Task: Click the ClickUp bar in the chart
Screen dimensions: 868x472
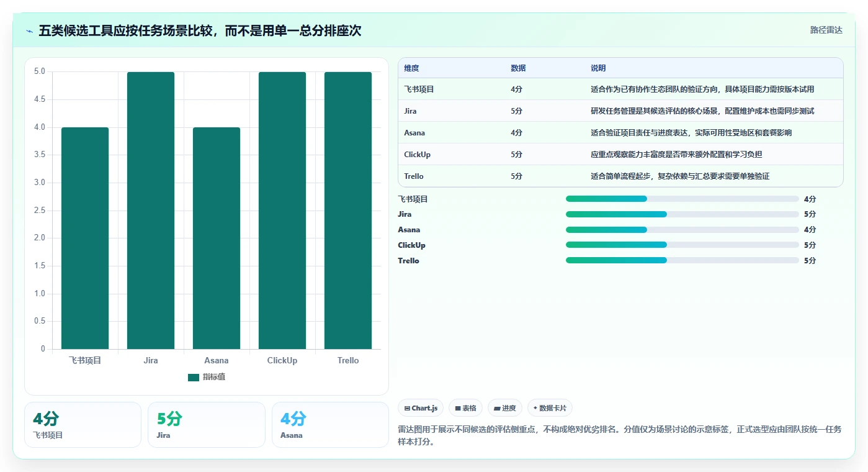Action: 282,211
